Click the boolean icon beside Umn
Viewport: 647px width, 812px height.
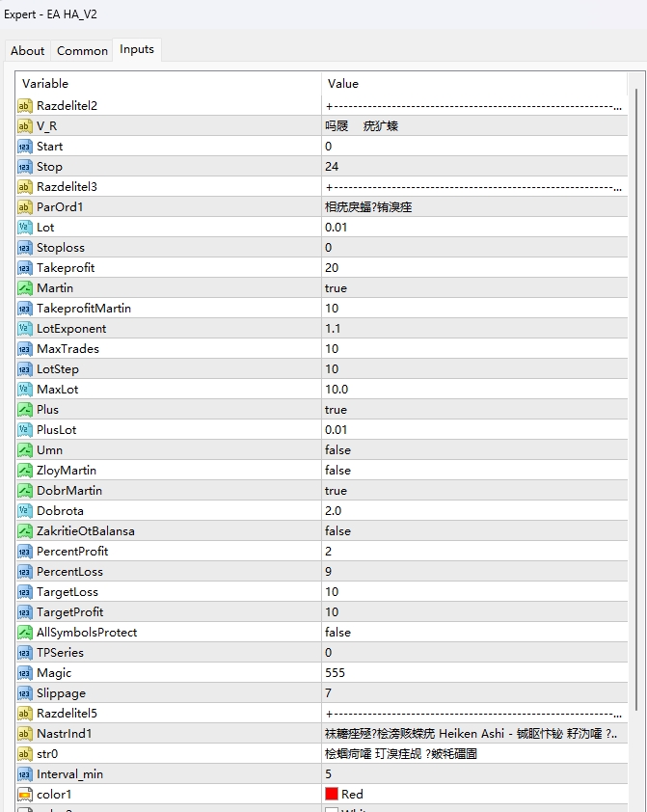(25, 450)
